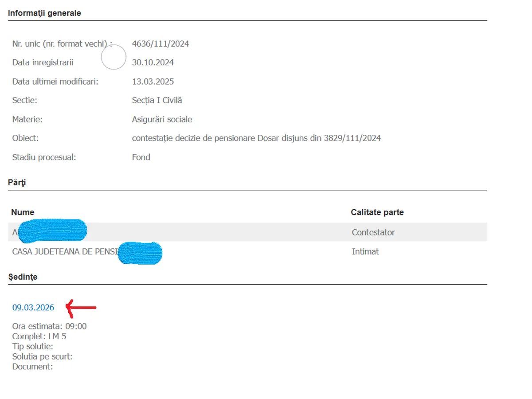Click the case number 4636/111/2024
The width and height of the screenshot is (532, 399).
tap(160, 43)
